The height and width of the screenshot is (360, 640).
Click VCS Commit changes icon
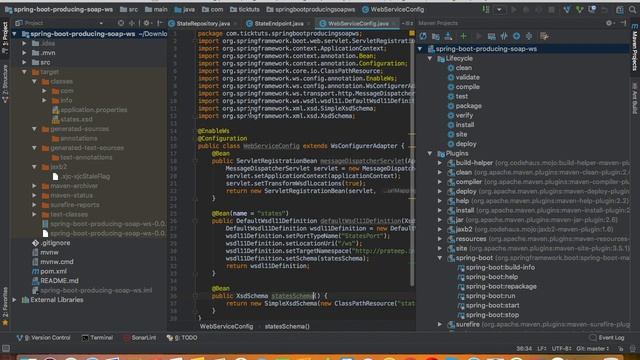(x=579, y=9)
